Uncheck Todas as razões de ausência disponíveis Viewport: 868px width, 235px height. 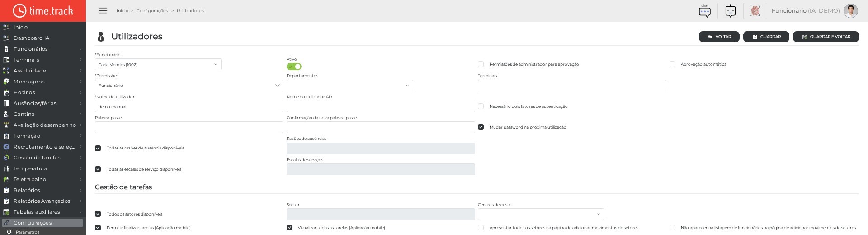click(x=98, y=148)
